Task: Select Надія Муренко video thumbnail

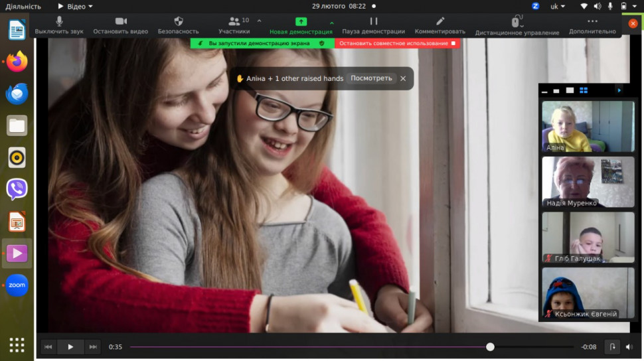Action: (x=588, y=182)
